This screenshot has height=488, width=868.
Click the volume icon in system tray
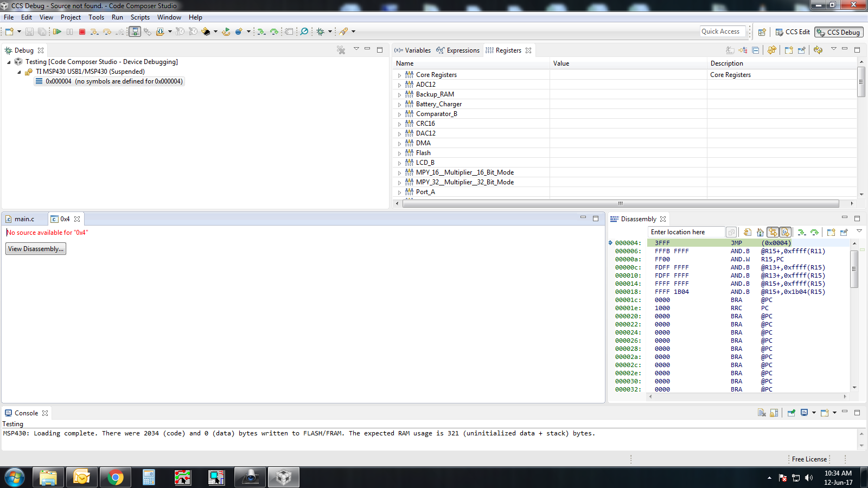click(x=809, y=478)
